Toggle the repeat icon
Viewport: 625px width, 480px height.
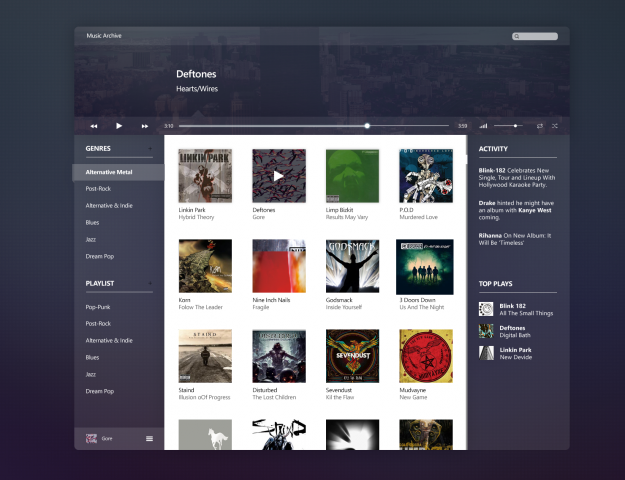pyautogui.click(x=540, y=126)
